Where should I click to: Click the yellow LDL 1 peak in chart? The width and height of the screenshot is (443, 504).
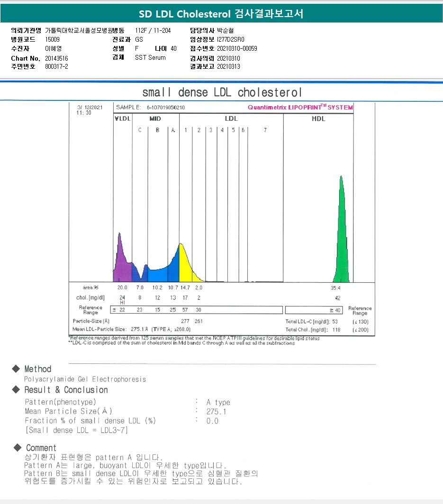tap(186, 265)
